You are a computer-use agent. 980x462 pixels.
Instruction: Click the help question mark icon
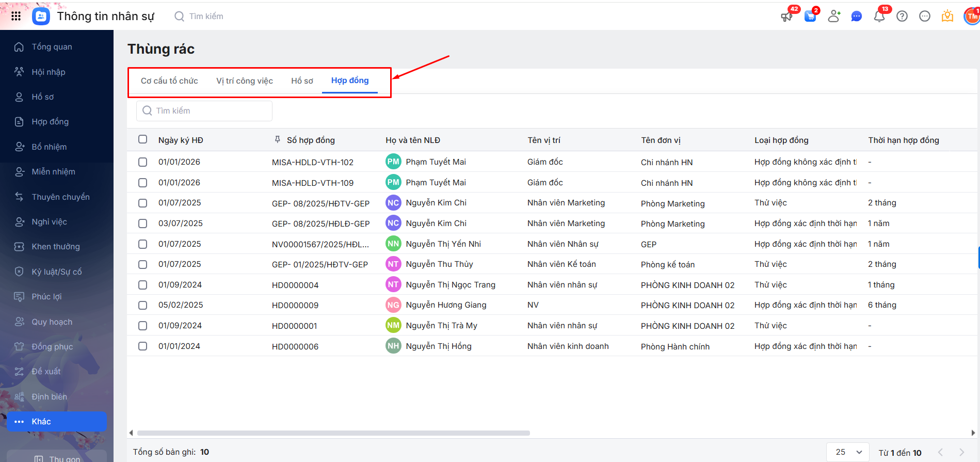[x=902, y=17]
